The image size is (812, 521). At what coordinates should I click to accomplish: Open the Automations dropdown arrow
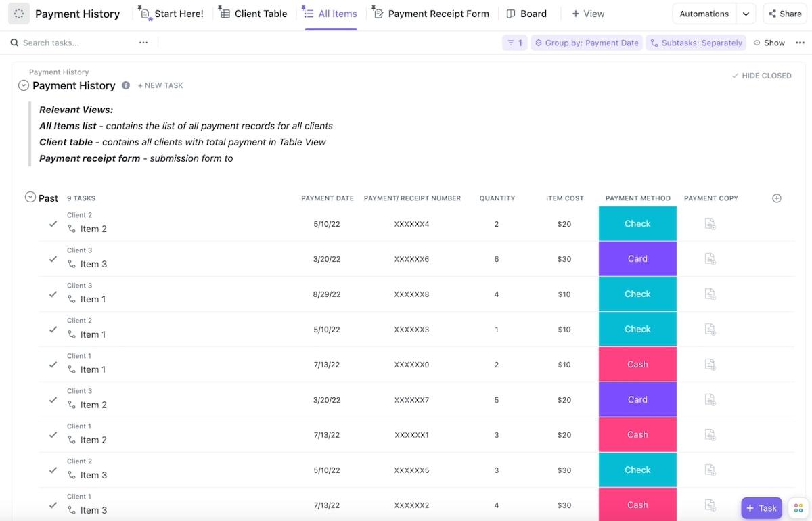[x=746, y=14]
